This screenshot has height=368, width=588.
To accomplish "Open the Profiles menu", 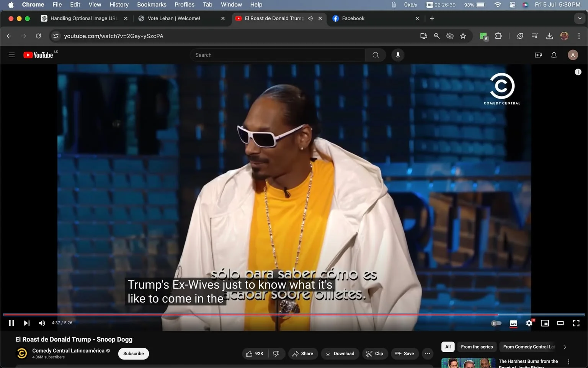I will (x=185, y=5).
